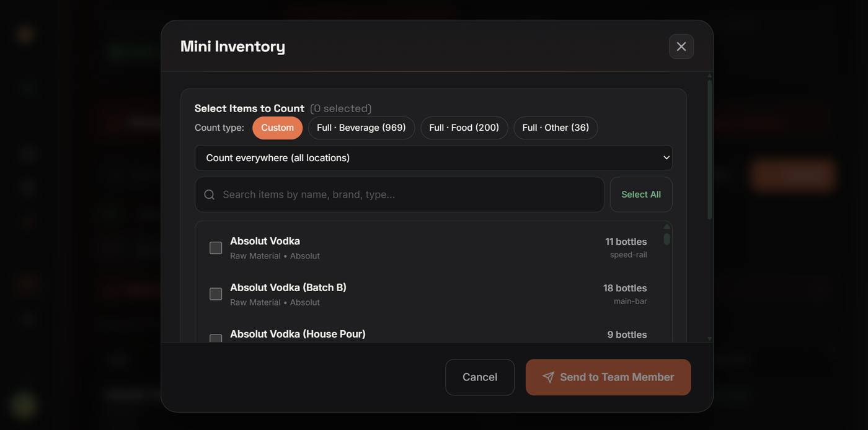The width and height of the screenshot is (868, 430).
Task: Click the Cancel button
Action: click(x=480, y=377)
